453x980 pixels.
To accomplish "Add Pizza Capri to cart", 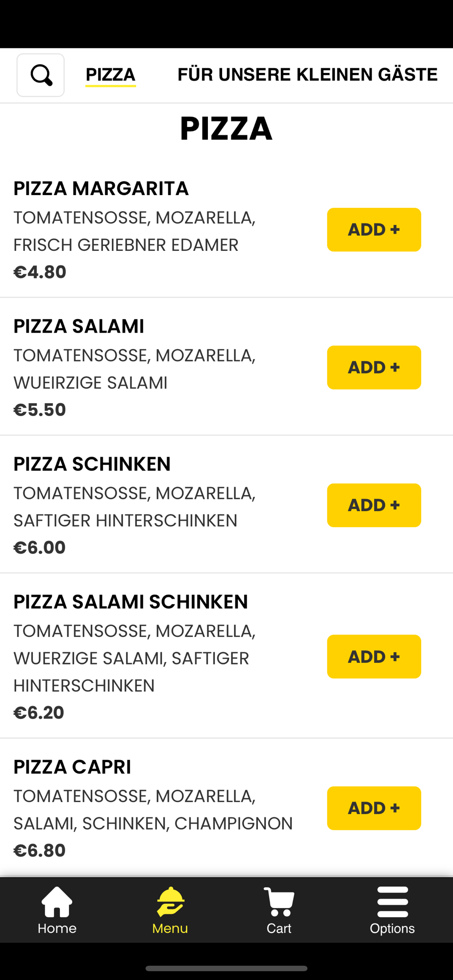I will [374, 808].
